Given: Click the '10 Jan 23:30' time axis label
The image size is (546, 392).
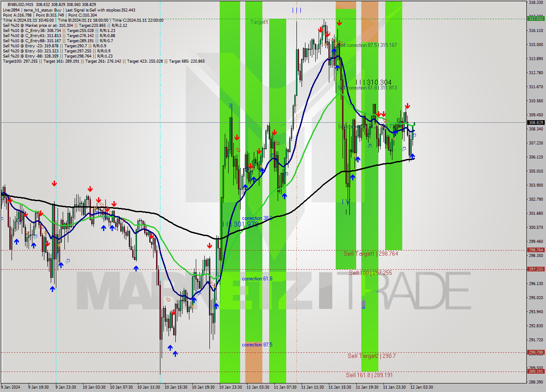Looking at the screenshot, I should tap(231, 387).
